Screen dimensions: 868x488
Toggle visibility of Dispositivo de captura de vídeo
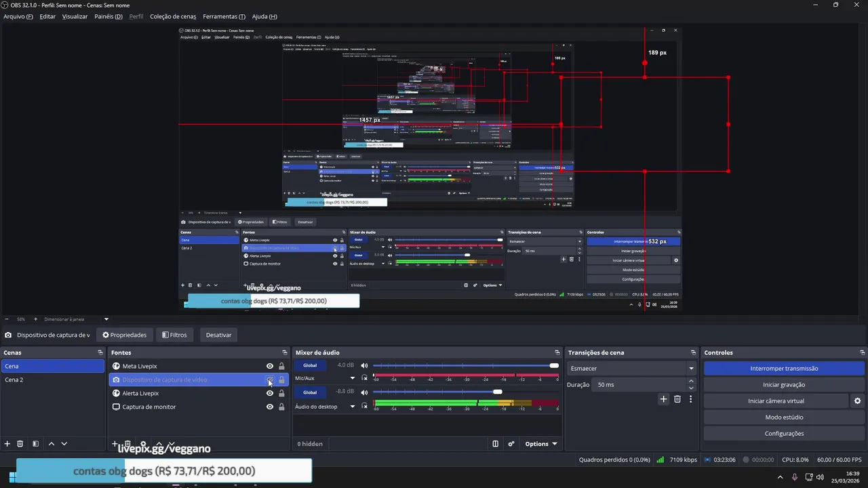click(270, 380)
